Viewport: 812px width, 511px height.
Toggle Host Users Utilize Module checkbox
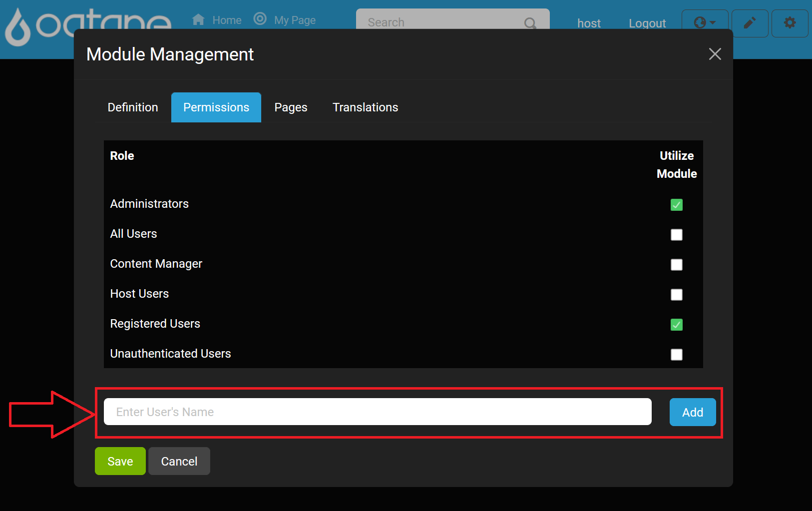click(676, 295)
